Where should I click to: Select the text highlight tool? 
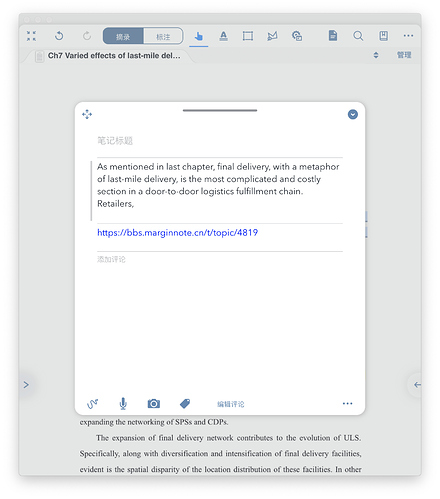223,36
